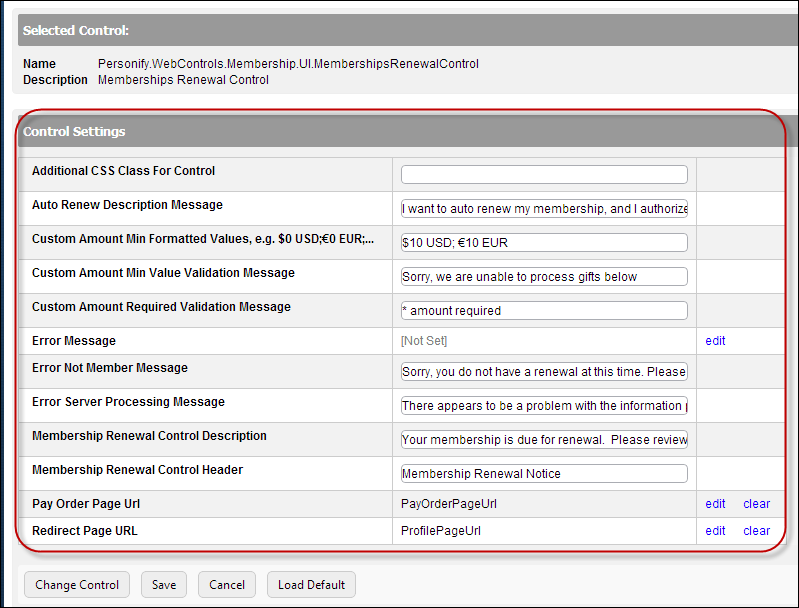Click the Cancel button

227,585
